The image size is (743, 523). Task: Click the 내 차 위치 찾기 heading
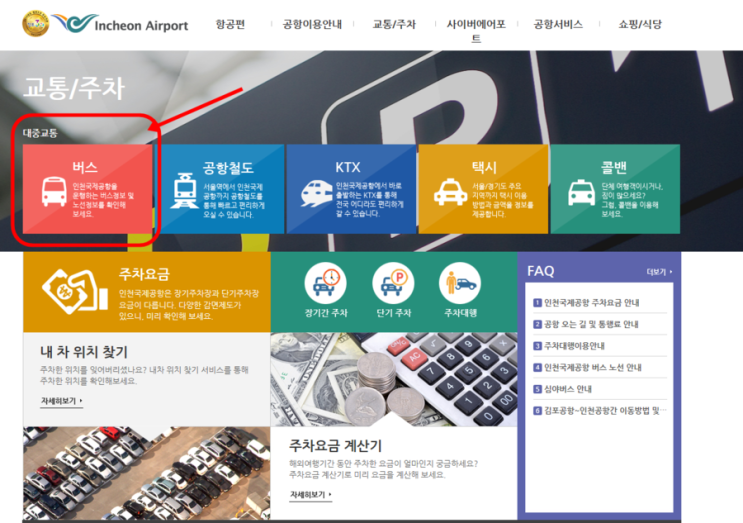coord(84,352)
